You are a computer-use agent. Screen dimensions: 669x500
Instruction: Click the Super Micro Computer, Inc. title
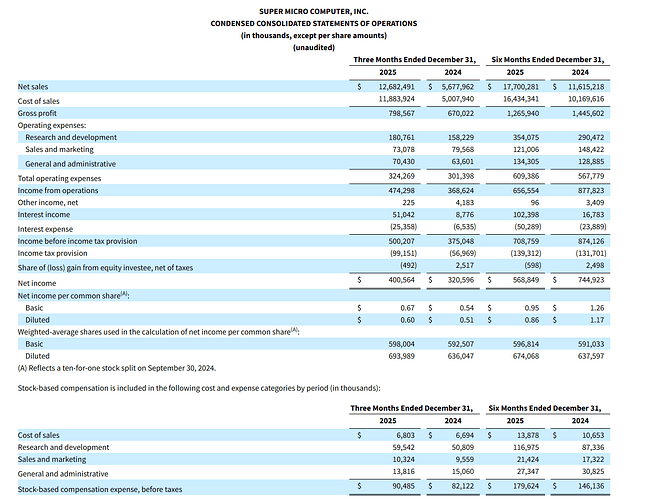(314, 12)
